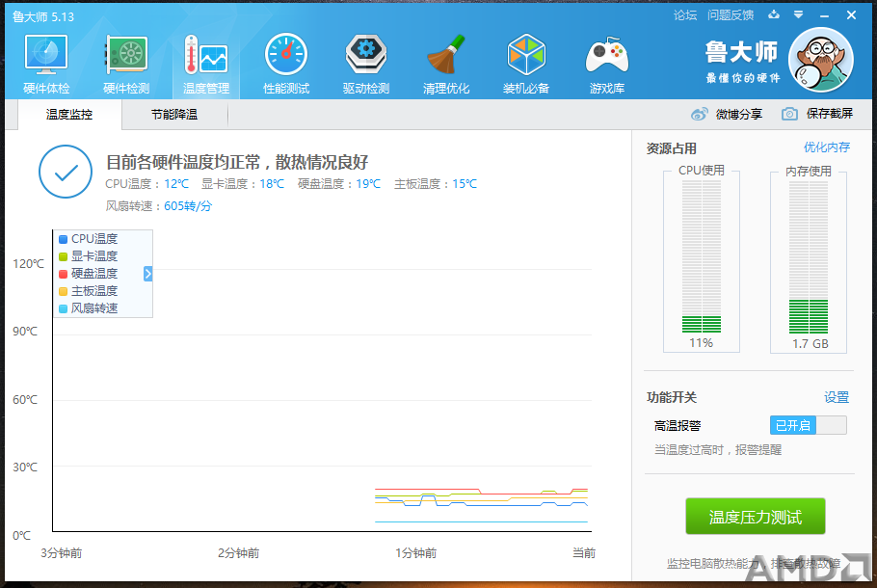This screenshot has height=588, width=877.
Task: Open the 驱动检测 driver detection section
Action: tap(366, 64)
